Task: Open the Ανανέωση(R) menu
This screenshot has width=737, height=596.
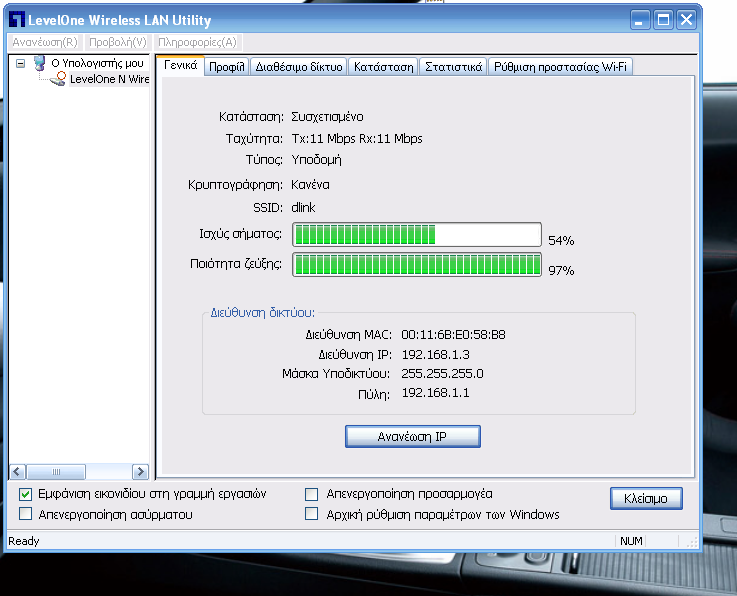Action: tap(45, 42)
